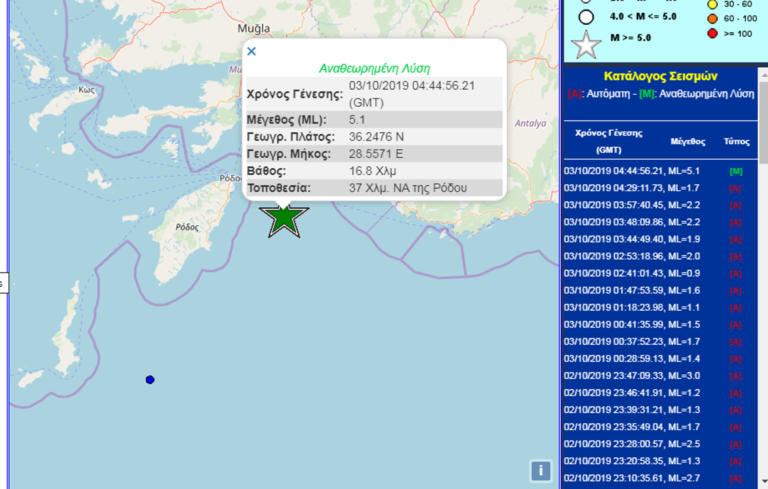Click the Χρόνος Γένεσης (GMT) column header
The height and width of the screenshot is (489, 768).
point(608,141)
